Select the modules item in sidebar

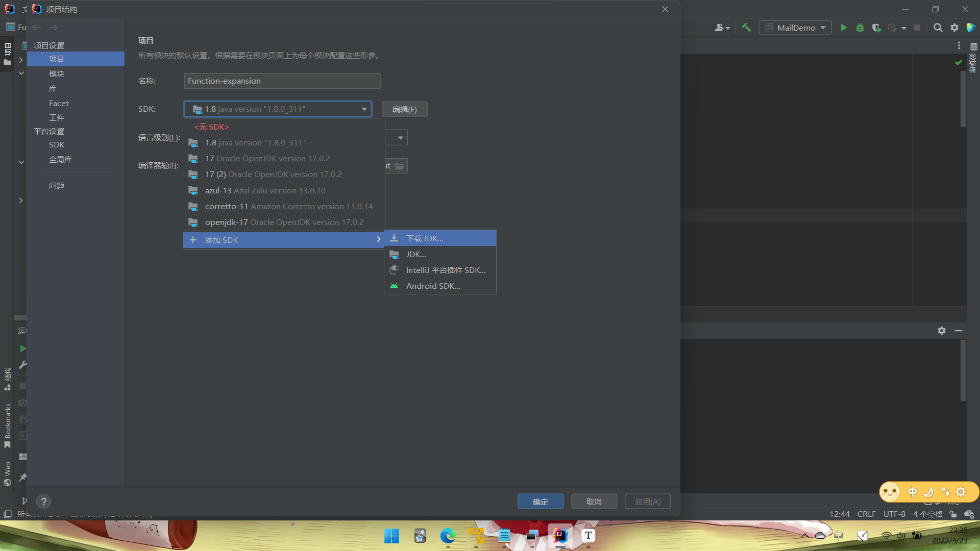(56, 73)
